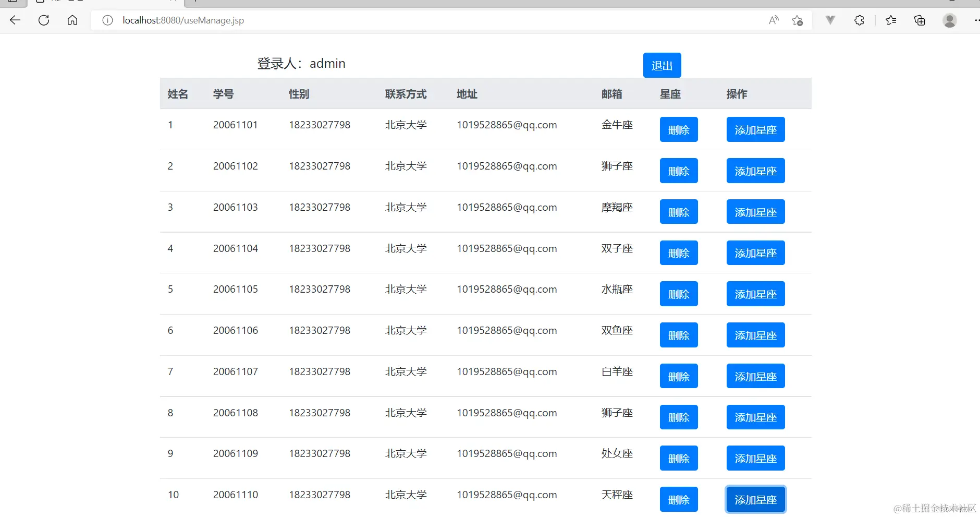Open the site information padlock icon
Screen dimensions: 980x517
click(x=107, y=20)
